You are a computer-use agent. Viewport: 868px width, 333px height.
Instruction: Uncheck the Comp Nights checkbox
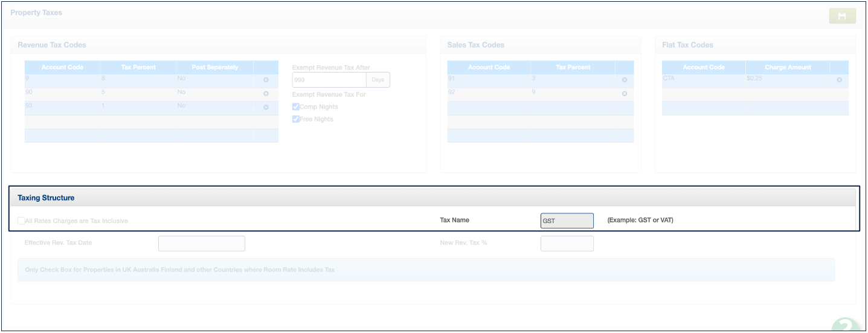(x=296, y=107)
